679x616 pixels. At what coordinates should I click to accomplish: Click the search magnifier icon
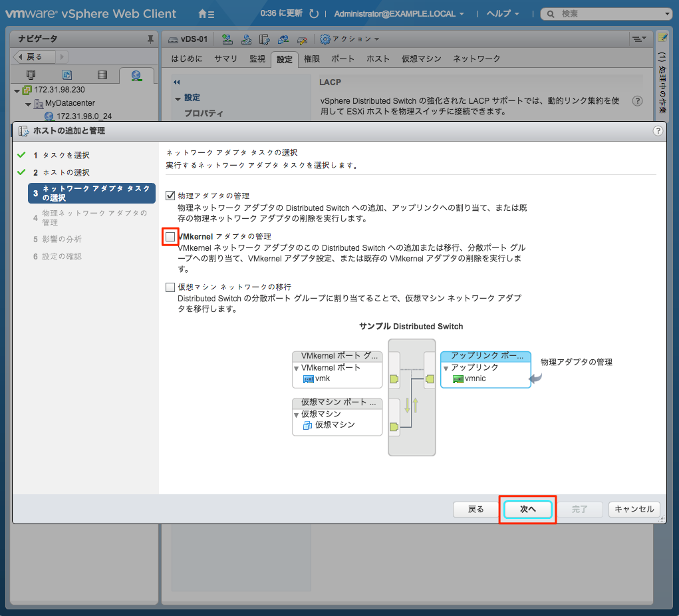click(551, 14)
